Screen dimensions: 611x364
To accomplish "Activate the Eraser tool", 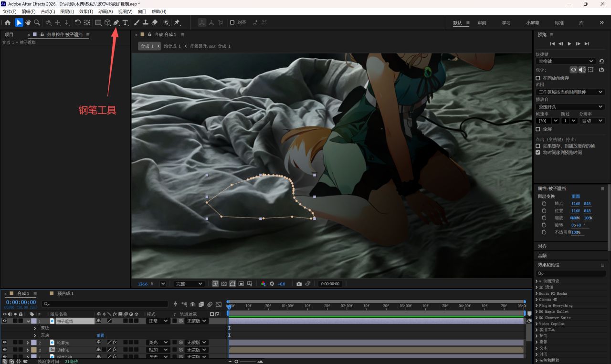I will [x=155, y=22].
